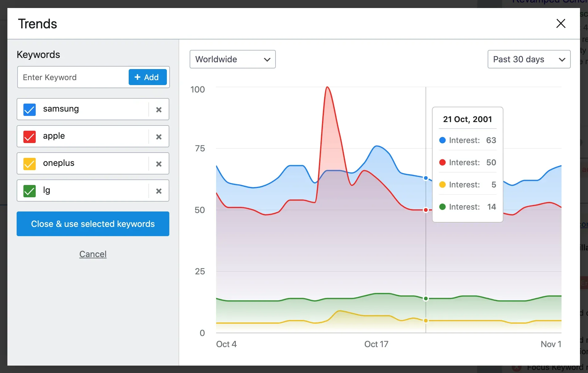The image size is (588, 373).
Task: Remove the apple keyword from the list
Action: click(x=159, y=137)
